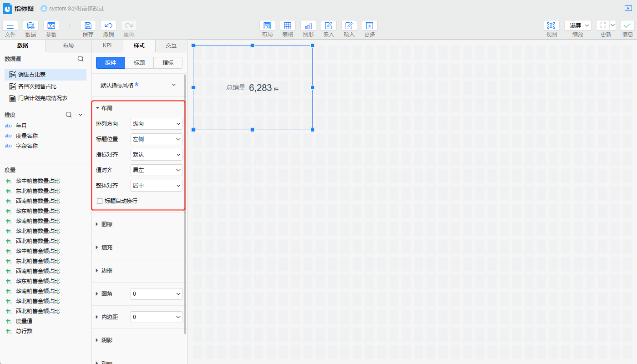Switch to the KPI tab
Image resolution: width=637 pixels, height=364 pixels.
(x=107, y=45)
